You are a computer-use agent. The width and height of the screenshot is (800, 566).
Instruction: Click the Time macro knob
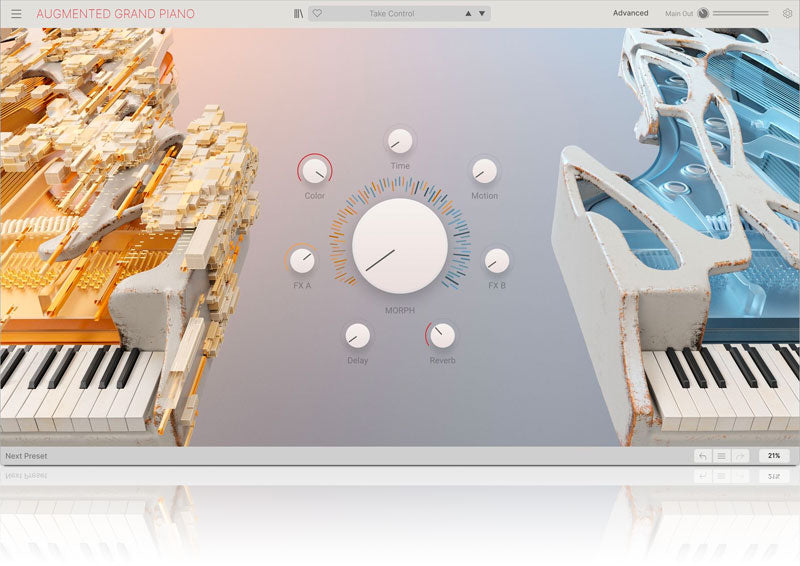click(x=400, y=141)
